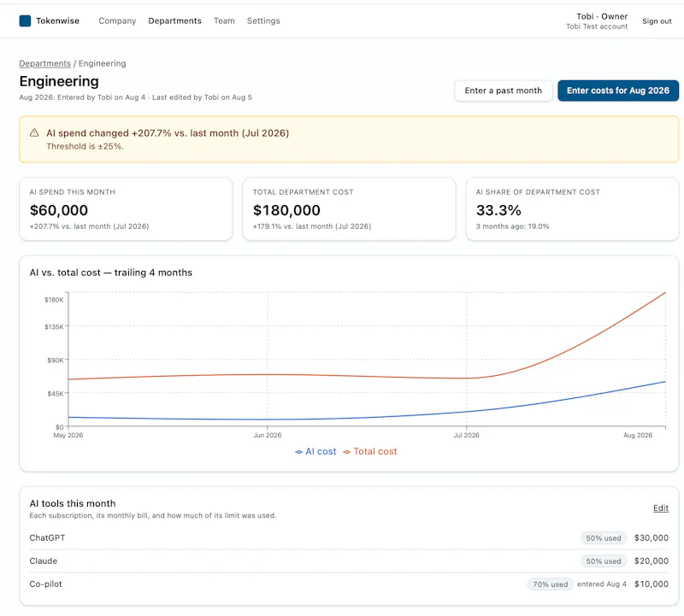Viewport: 684px width, 616px height.
Task: Click the 70% used badge for Co-pilot
Action: click(551, 584)
